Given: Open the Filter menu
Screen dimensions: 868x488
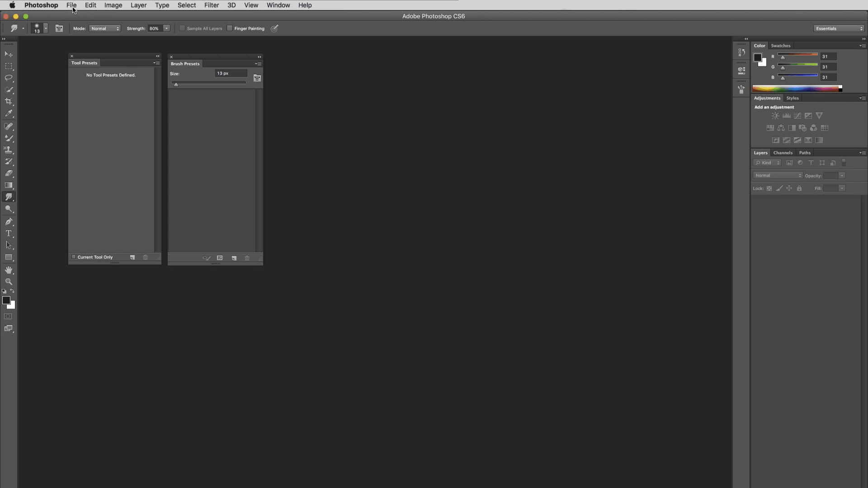Looking at the screenshot, I should click(x=211, y=5).
